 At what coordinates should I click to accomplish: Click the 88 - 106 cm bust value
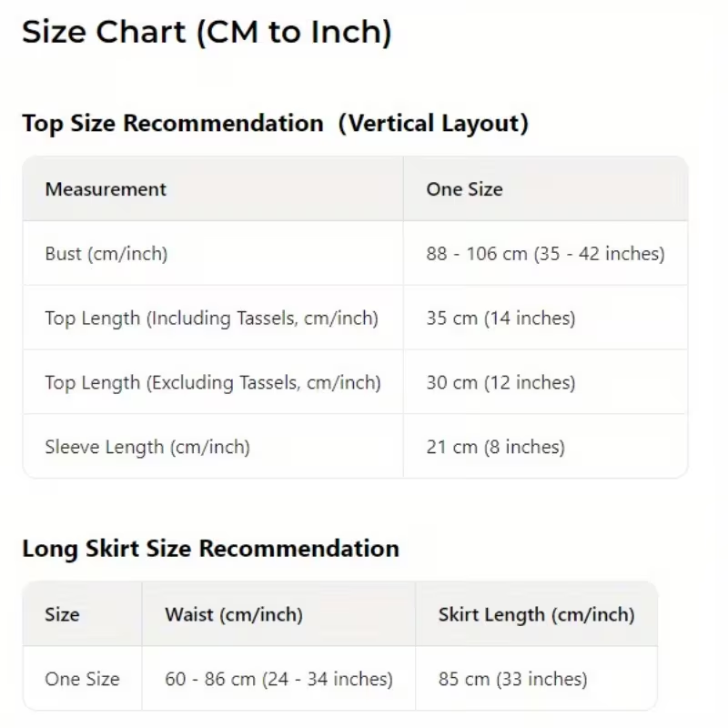pyautogui.click(x=545, y=254)
